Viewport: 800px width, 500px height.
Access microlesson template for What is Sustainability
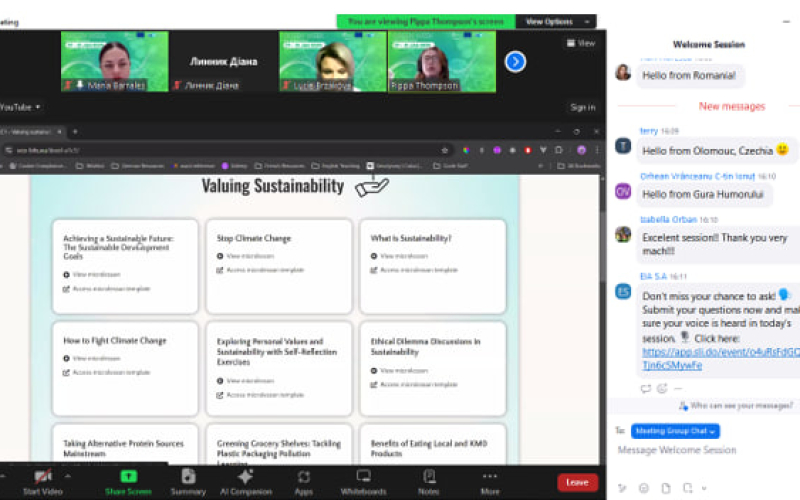[414, 270]
